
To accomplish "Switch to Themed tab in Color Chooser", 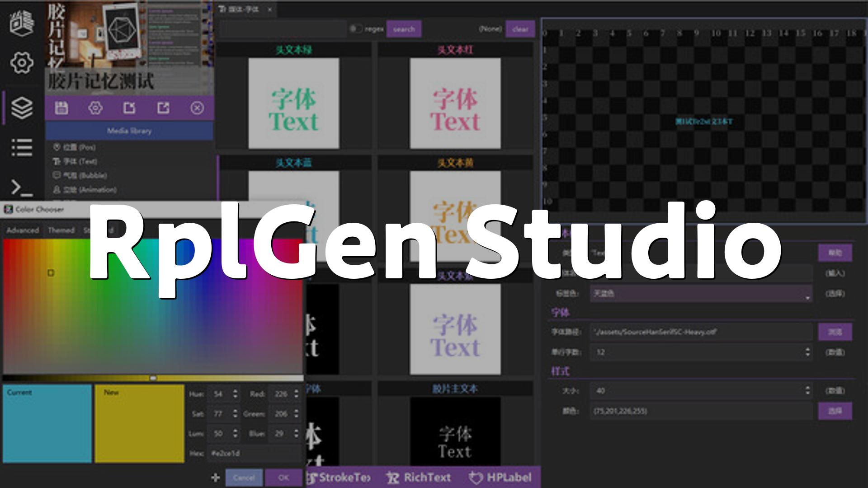I will 61,230.
